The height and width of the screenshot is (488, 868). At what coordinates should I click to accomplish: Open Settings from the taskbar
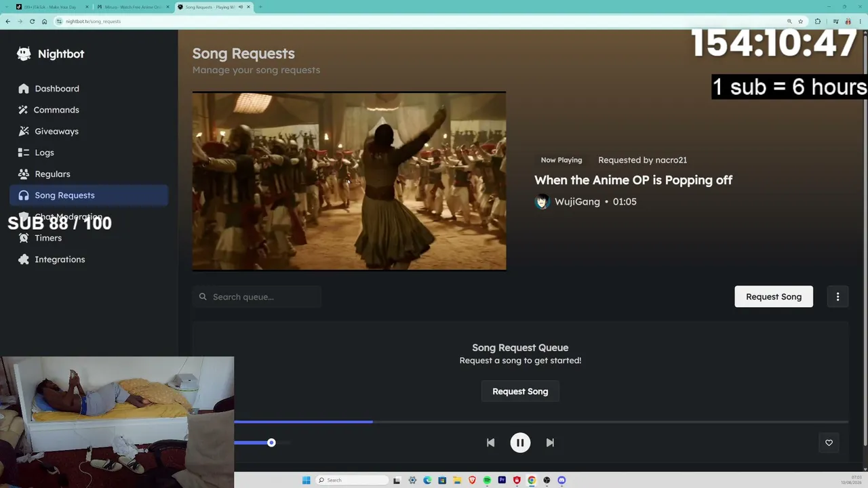click(x=412, y=480)
